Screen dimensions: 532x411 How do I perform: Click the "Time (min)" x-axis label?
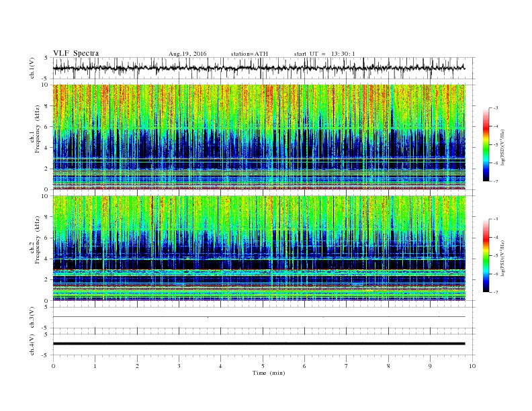[x=269, y=373]
